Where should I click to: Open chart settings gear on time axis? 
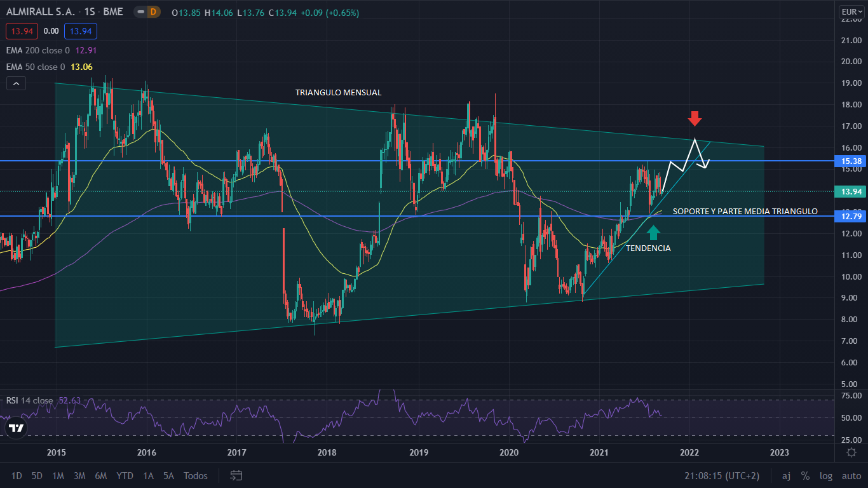click(x=851, y=452)
